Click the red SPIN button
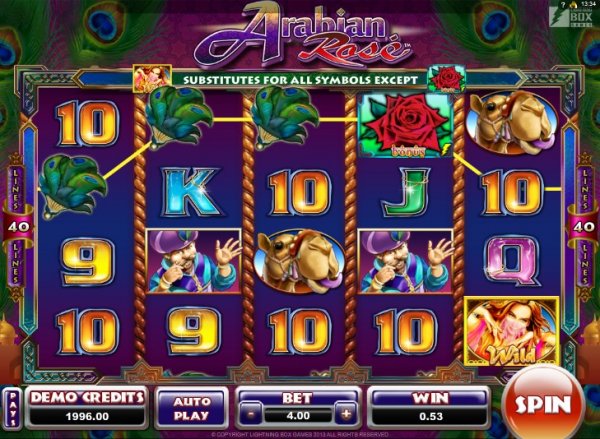 (543, 404)
